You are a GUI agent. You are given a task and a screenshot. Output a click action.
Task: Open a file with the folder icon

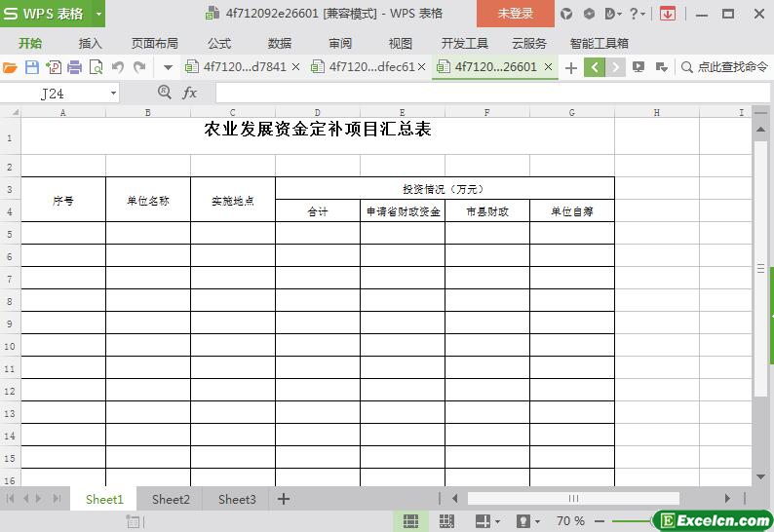[x=10, y=67]
